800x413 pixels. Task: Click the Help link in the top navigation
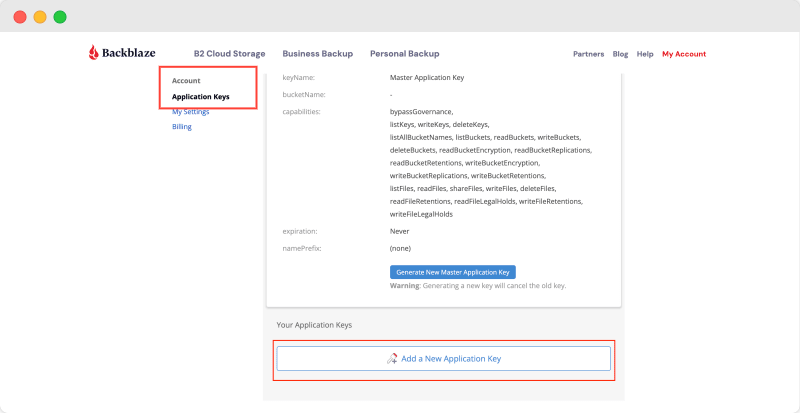[645, 54]
